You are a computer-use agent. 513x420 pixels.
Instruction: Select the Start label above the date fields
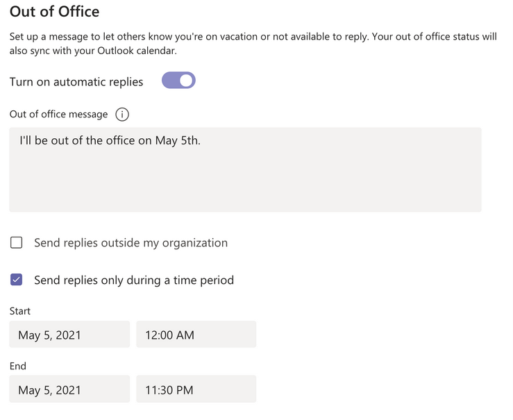coord(20,311)
